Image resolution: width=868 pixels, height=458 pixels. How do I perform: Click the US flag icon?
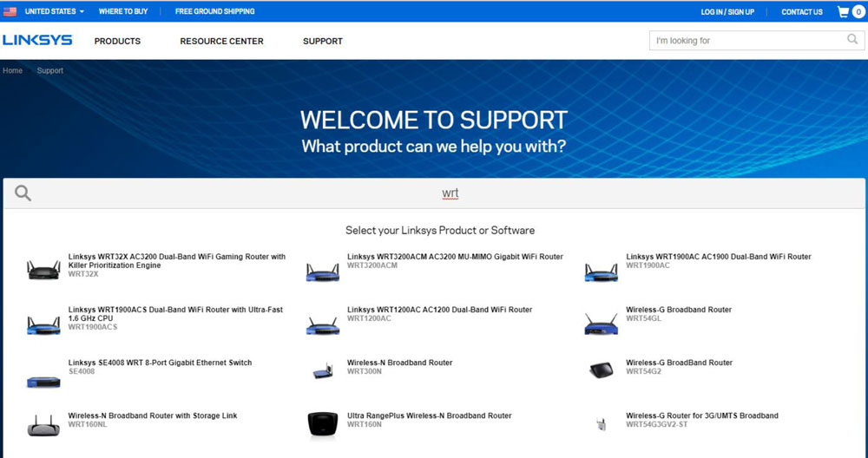click(10, 11)
